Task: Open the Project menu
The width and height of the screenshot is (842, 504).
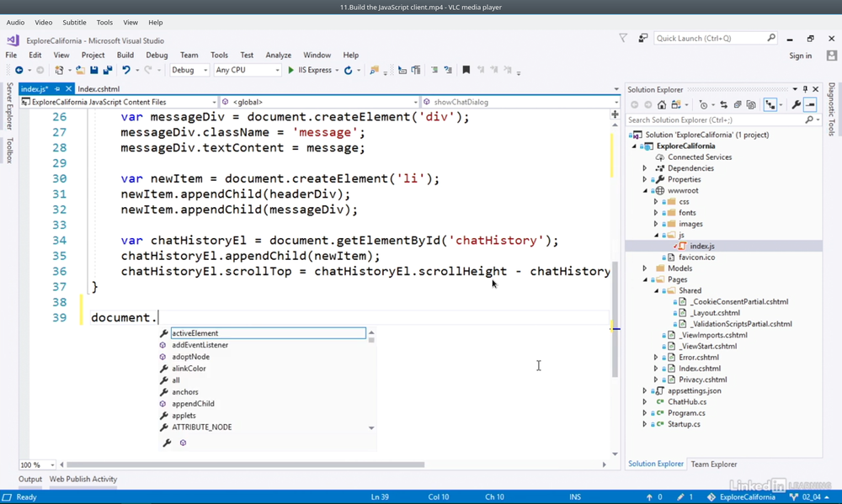Action: pyautogui.click(x=93, y=55)
